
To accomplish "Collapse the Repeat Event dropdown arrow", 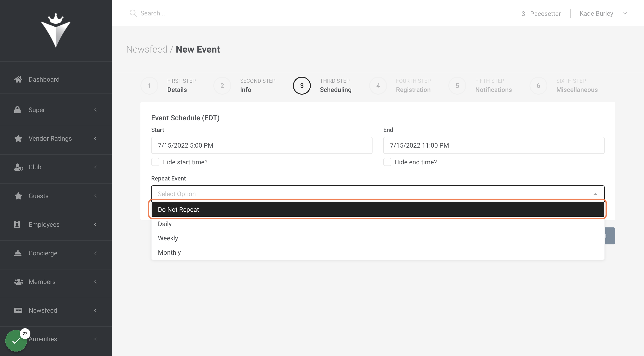I will (x=595, y=194).
